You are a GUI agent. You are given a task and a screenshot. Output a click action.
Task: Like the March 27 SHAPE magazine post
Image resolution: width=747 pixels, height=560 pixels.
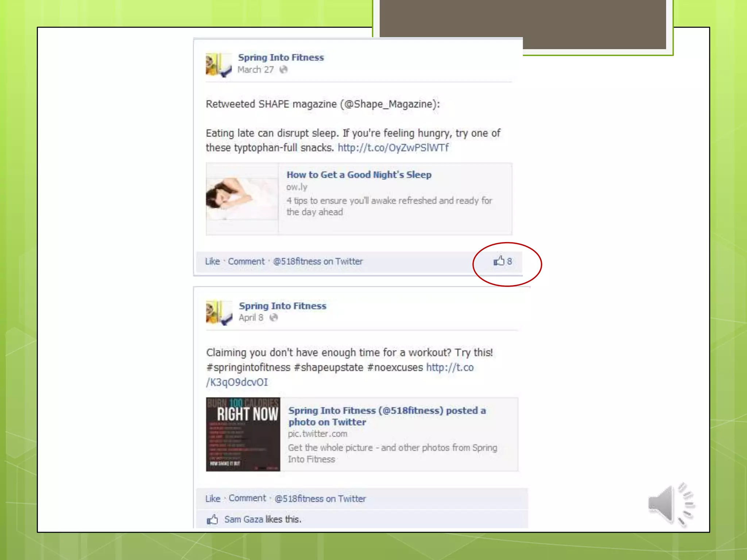pyautogui.click(x=212, y=261)
